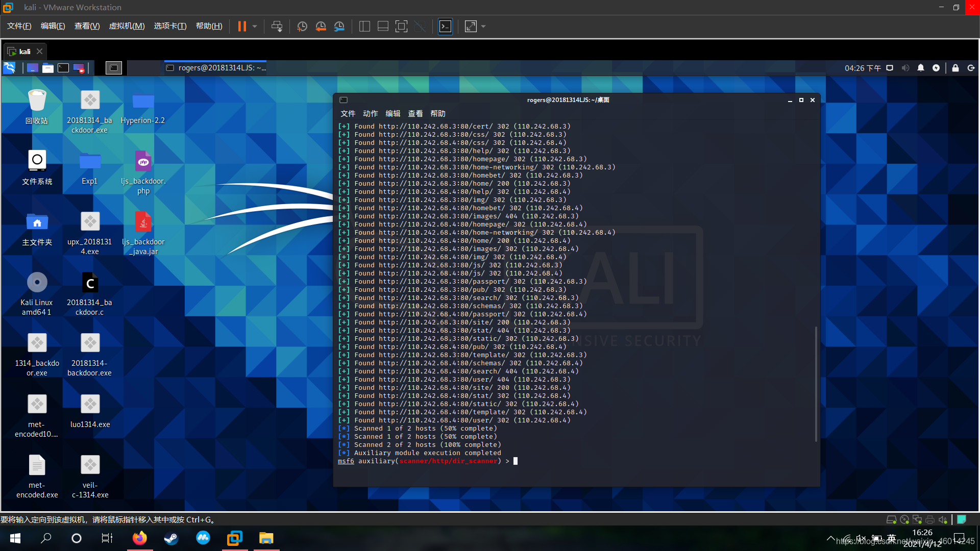980x551 pixels.
Task: Open the Kali log out icon
Action: 971,68
